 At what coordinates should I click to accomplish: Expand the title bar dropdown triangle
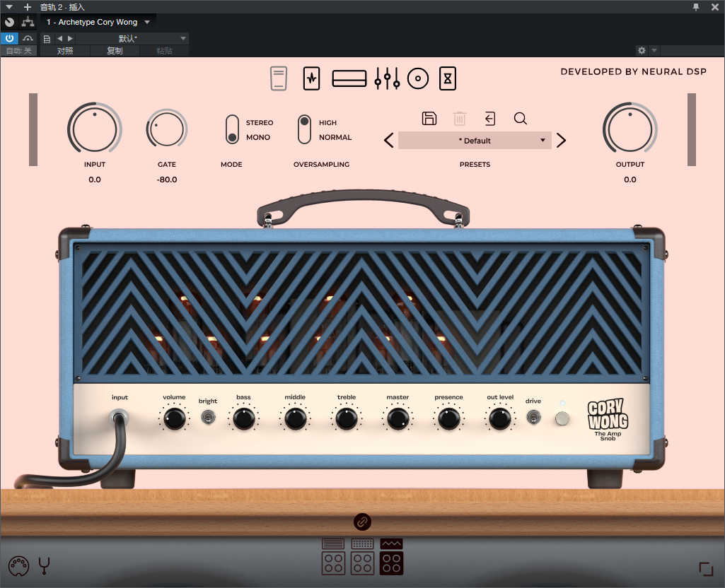(9, 7)
